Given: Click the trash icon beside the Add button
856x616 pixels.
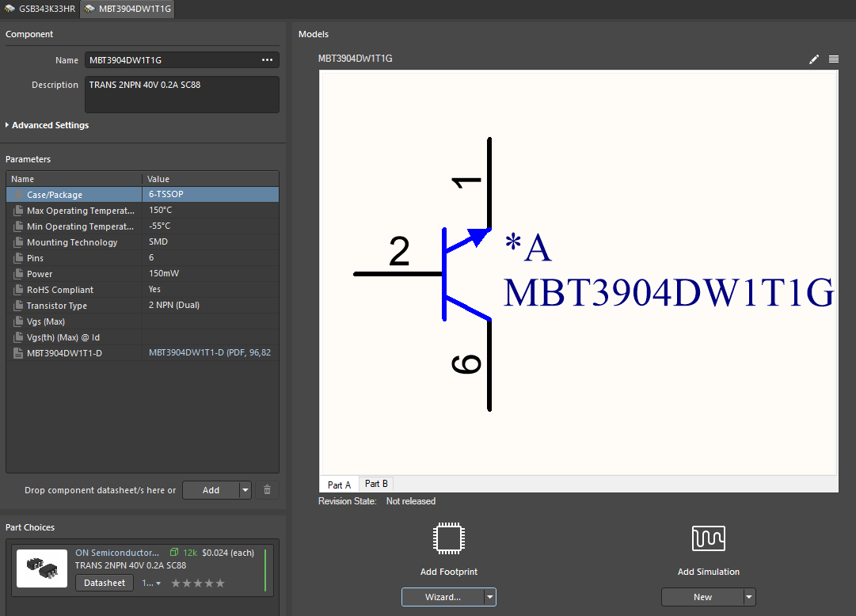Looking at the screenshot, I should coord(267,489).
